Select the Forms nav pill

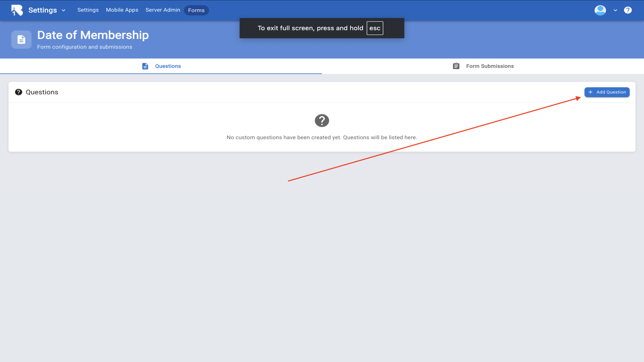pos(196,10)
